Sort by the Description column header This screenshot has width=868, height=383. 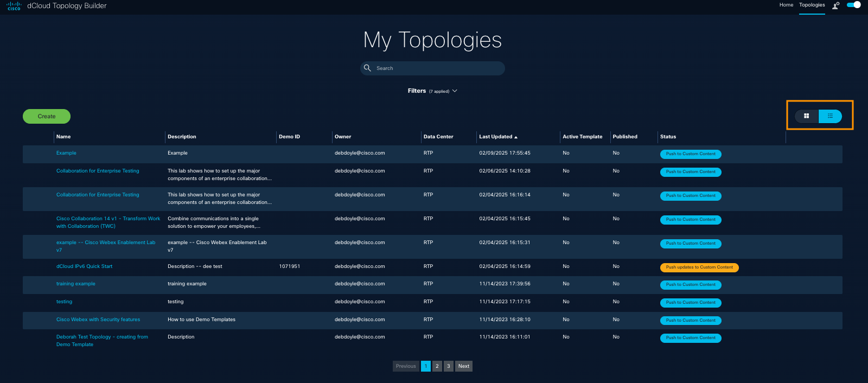point(182,137)
